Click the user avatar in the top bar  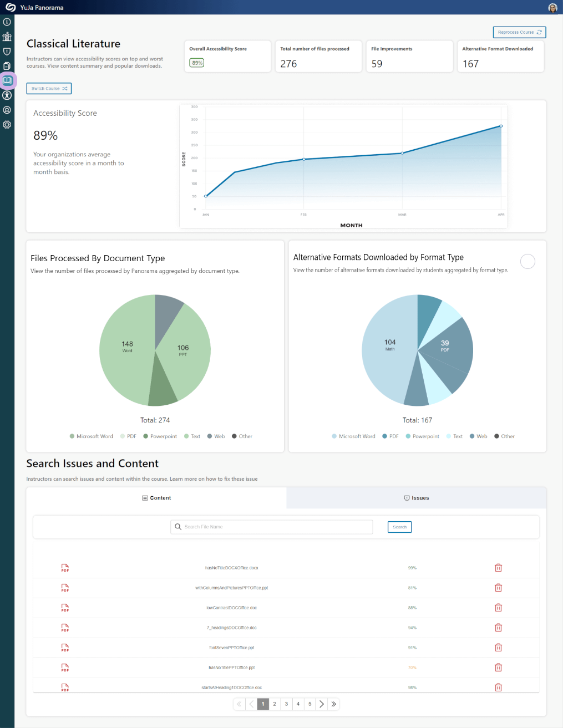pos(552,8)
